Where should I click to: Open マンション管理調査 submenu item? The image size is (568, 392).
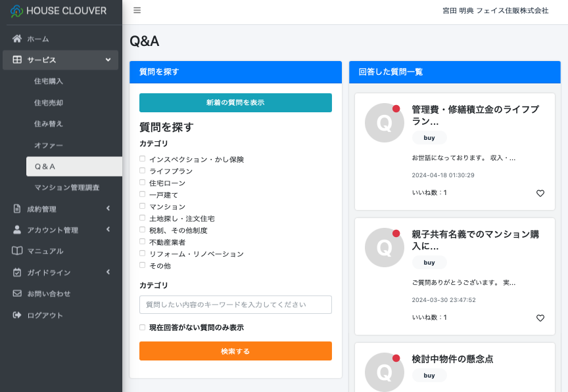click(66, 188)
